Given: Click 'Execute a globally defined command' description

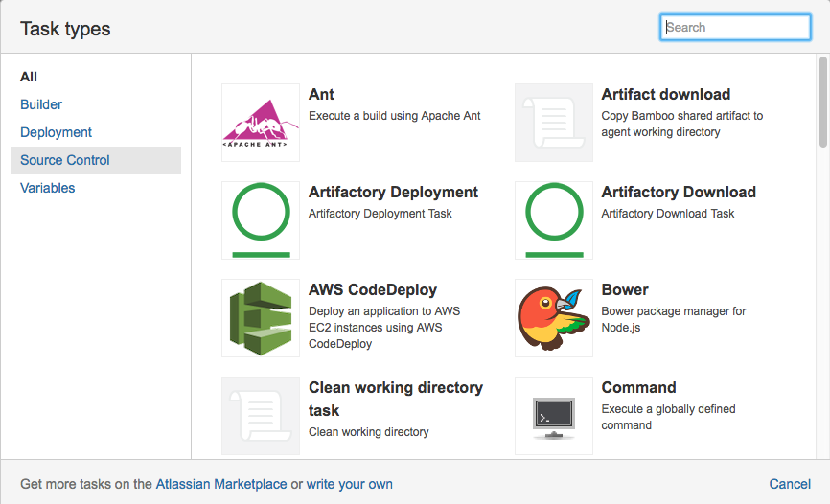Looking at the screenshot, I should 668,417.
